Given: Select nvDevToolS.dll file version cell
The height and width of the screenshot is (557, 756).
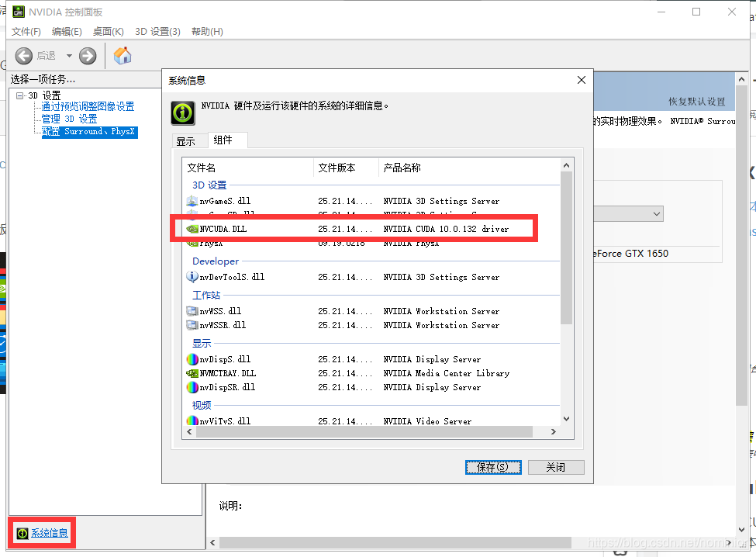Looking at the screenshot, I should (x=345, y=277).
